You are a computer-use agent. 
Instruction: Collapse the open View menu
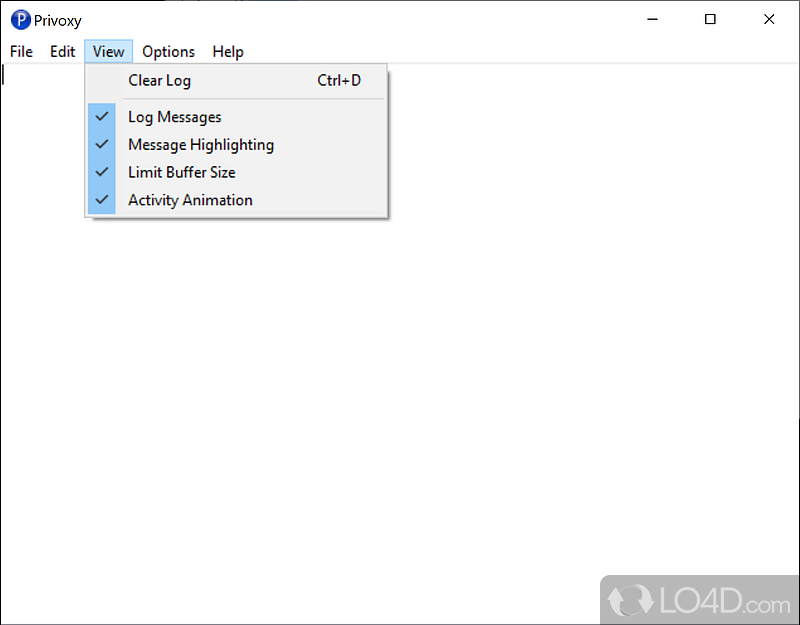tap(108, 52)
